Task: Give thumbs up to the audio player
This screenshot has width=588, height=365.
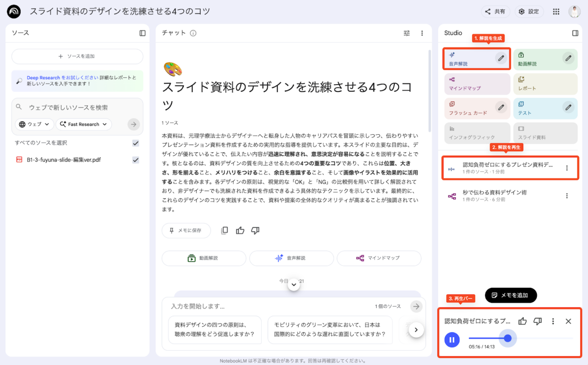Action: click(x=522, y=321)
